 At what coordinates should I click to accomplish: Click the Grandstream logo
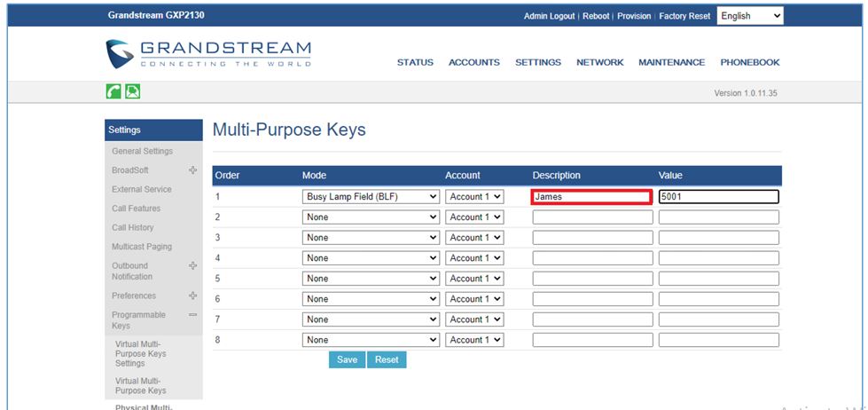(208, 54)
